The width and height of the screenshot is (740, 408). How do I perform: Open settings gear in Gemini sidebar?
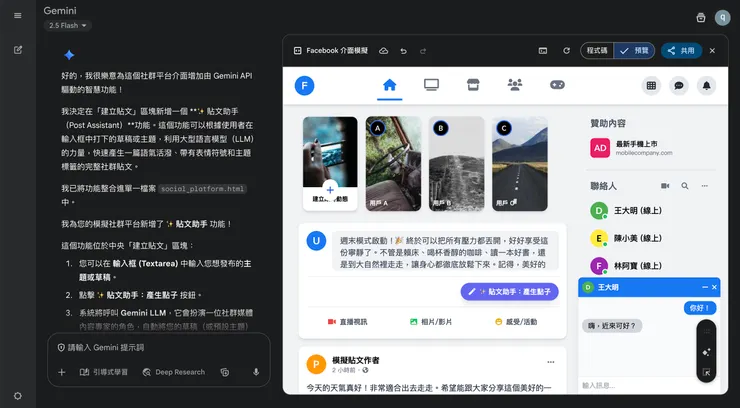click(x=17, y=396)
